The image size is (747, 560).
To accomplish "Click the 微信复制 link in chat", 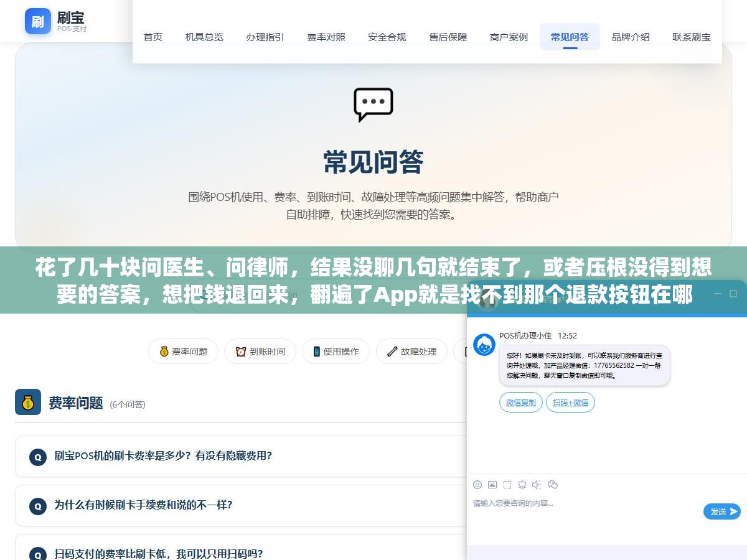I will pos(521,403).
